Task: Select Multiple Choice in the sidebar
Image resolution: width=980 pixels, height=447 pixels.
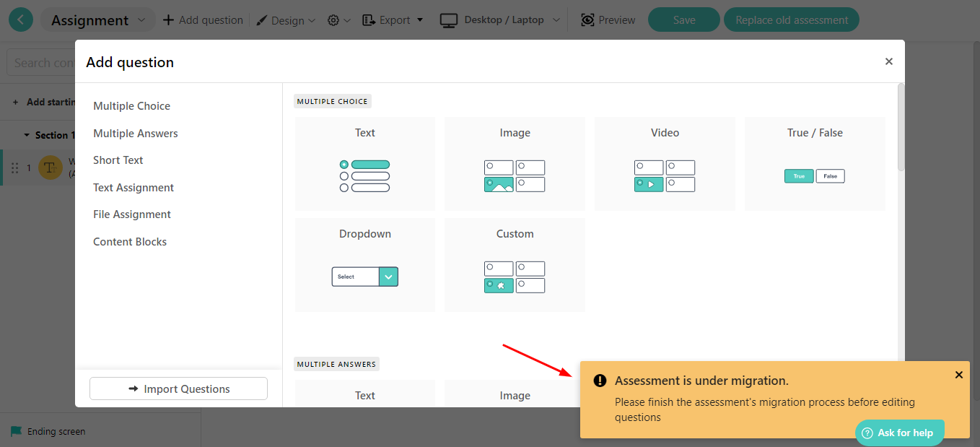Action: click(x=131, y=106)
